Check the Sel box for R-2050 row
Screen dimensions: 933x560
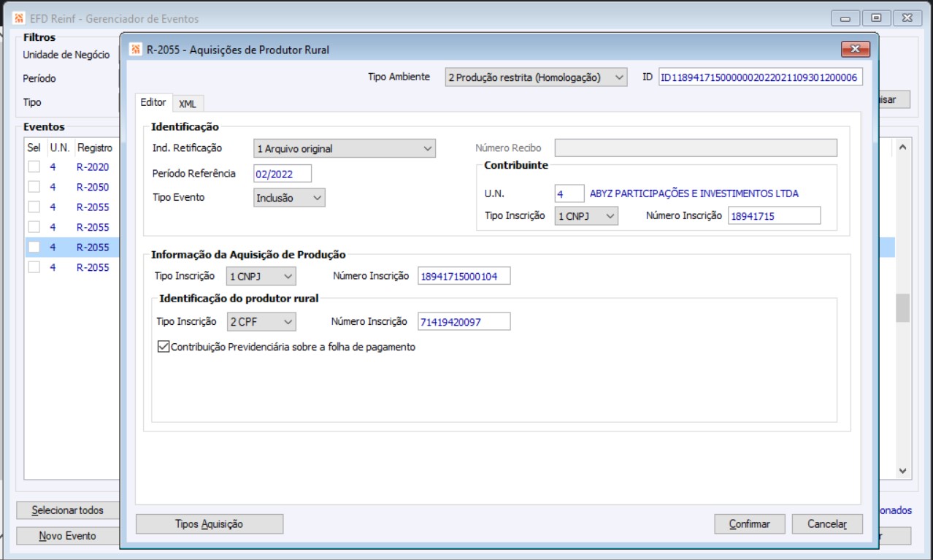click(34, 187)
